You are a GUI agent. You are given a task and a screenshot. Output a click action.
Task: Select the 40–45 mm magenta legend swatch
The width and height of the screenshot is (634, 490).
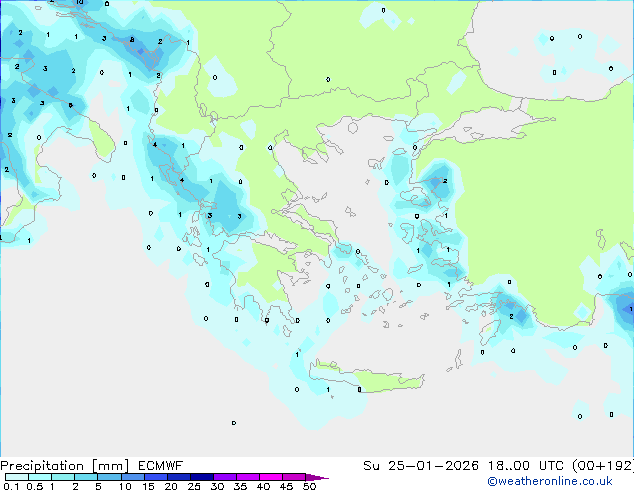click(271, 477)
